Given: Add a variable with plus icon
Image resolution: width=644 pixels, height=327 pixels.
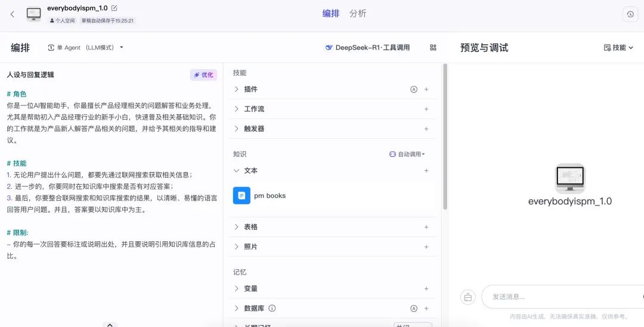Looking at the screenshot, I should tap(426, 289).
